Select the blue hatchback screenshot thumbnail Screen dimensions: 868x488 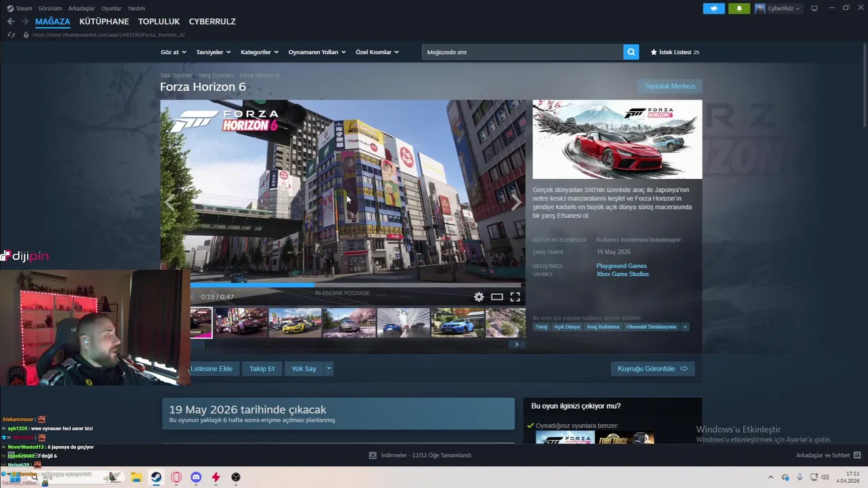(458, 323)
